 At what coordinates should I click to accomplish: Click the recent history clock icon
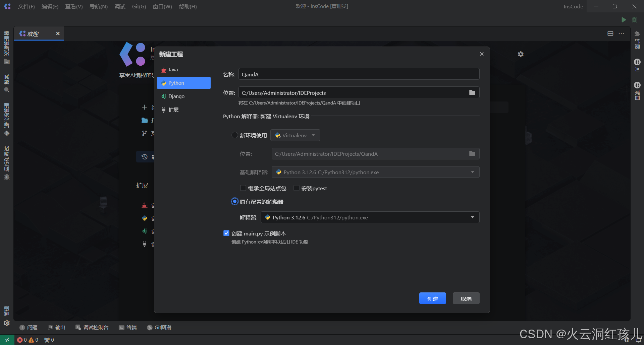[145, 157]
